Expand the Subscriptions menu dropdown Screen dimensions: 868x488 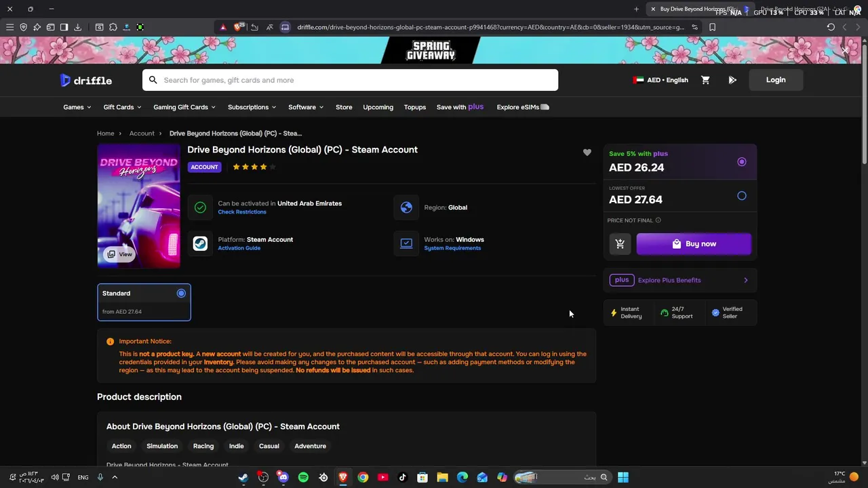pos(252,107)
